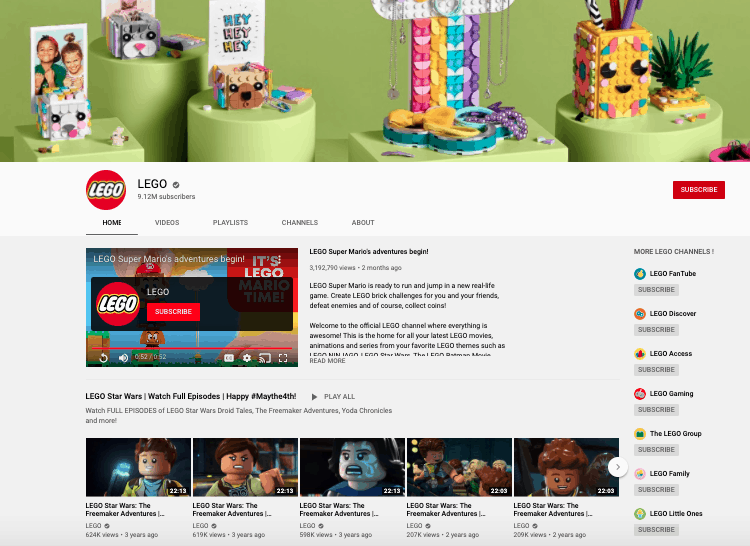Click The LEGO Group channel avatar

tap(640, 434)
